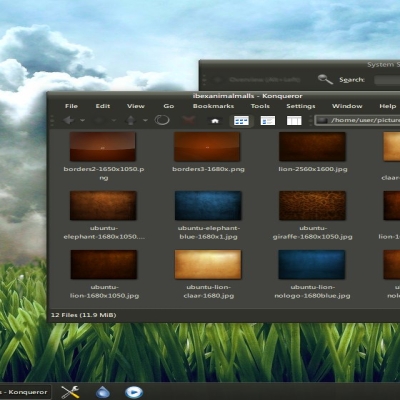
Task: Open the blue water drop taskbar icon
Action: point(103,392)
